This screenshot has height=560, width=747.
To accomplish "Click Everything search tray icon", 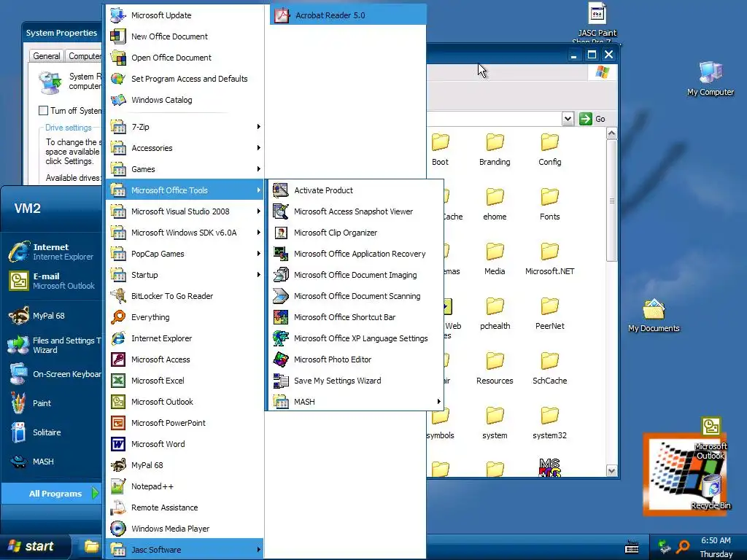I will coord(683,547).
